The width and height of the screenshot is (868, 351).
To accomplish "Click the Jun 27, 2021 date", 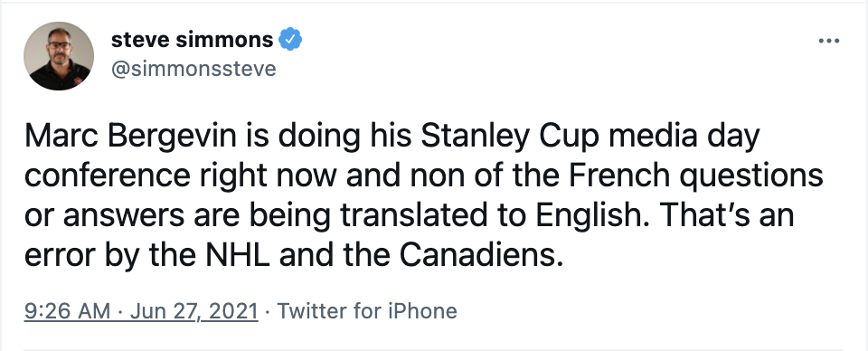I will coord(193,311).
